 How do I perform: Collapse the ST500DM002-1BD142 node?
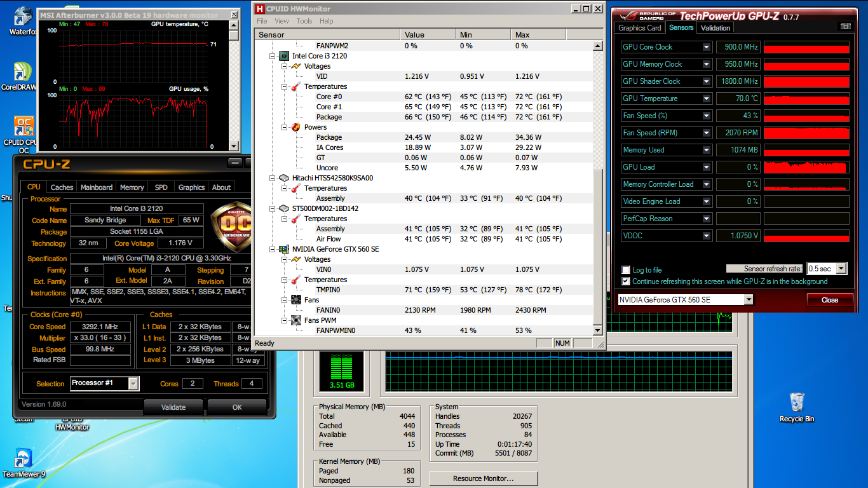(x=273, y=208)
